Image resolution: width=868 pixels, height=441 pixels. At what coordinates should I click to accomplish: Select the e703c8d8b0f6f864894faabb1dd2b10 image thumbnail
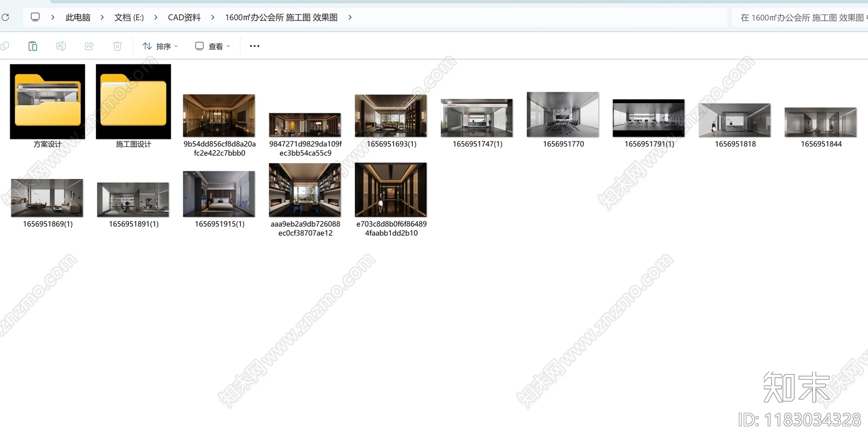[391, 190]
